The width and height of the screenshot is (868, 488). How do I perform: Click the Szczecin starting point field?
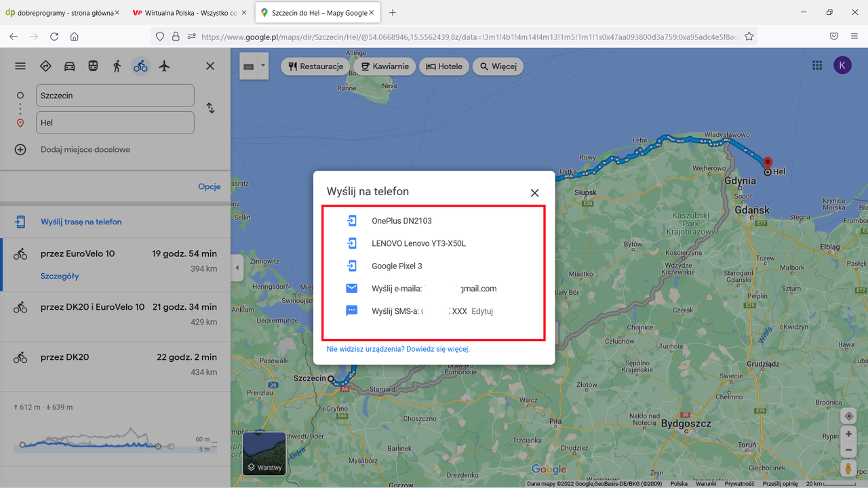tap(115, 96)
